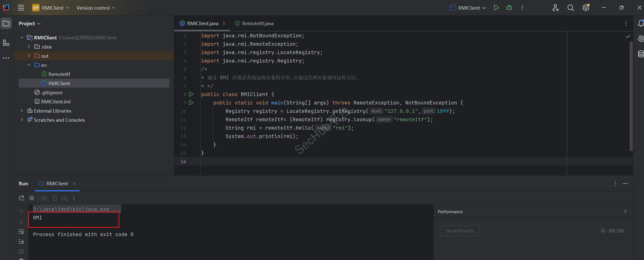Toggle soft-wrap in the console output
Screen dimensions: 644x260
21,232
